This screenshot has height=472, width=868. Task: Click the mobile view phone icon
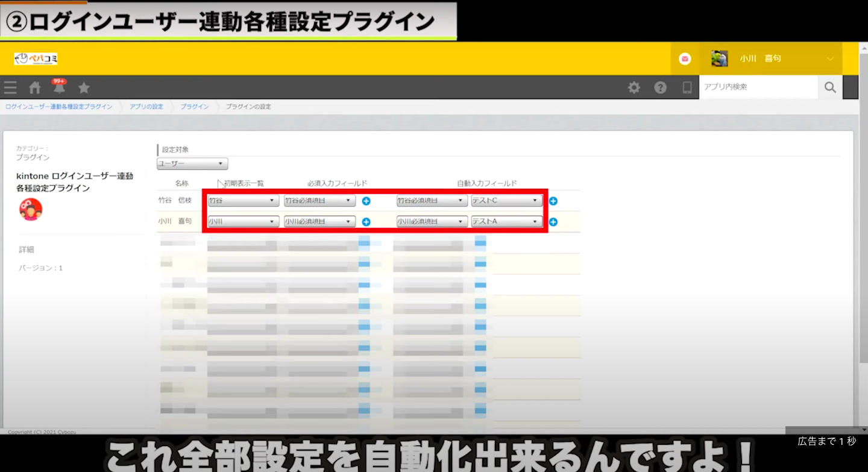687,87
